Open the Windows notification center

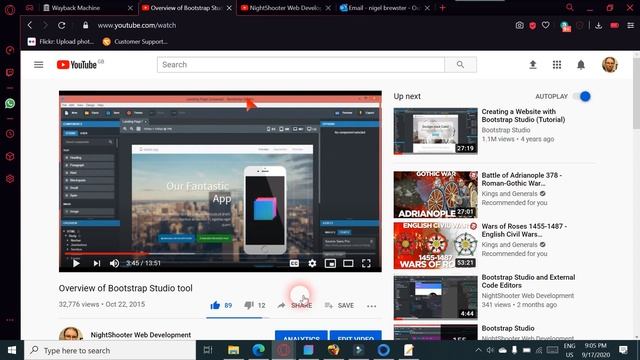coord(623,350)
